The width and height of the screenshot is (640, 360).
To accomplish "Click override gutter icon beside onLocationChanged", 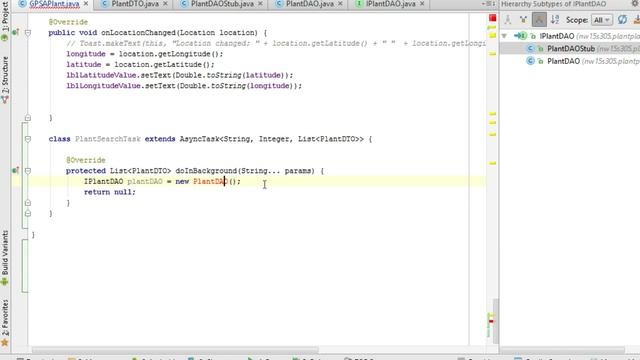I will click(15, 32).
